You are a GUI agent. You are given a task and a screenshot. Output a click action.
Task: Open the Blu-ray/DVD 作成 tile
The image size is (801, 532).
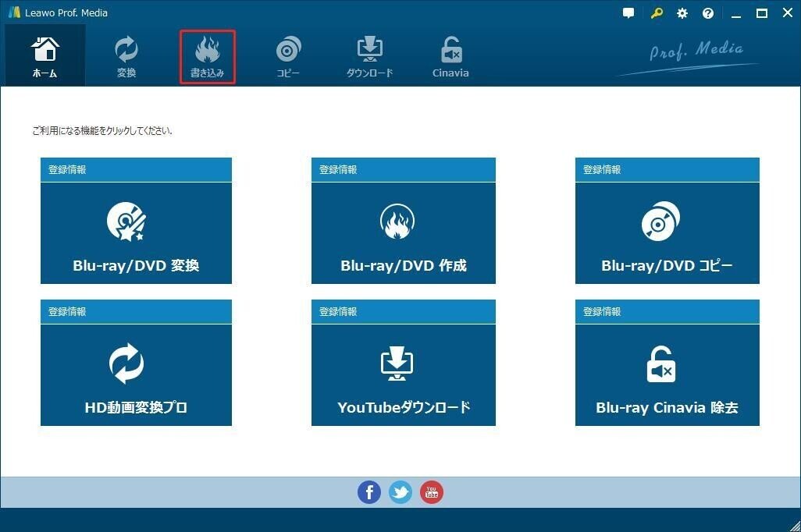pos(403,232)
